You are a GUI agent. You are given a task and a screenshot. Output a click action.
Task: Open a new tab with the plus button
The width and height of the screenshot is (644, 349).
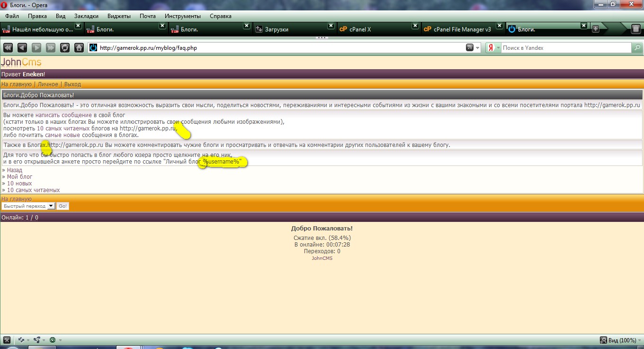(596, 29)
